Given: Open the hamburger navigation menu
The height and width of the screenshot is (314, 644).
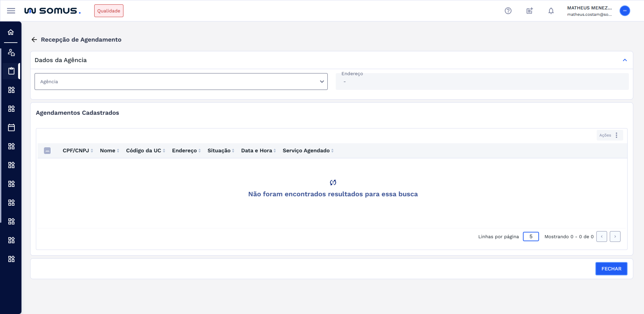Looking at the screenshot, I should pyautogui.click(x=11, y=11).
